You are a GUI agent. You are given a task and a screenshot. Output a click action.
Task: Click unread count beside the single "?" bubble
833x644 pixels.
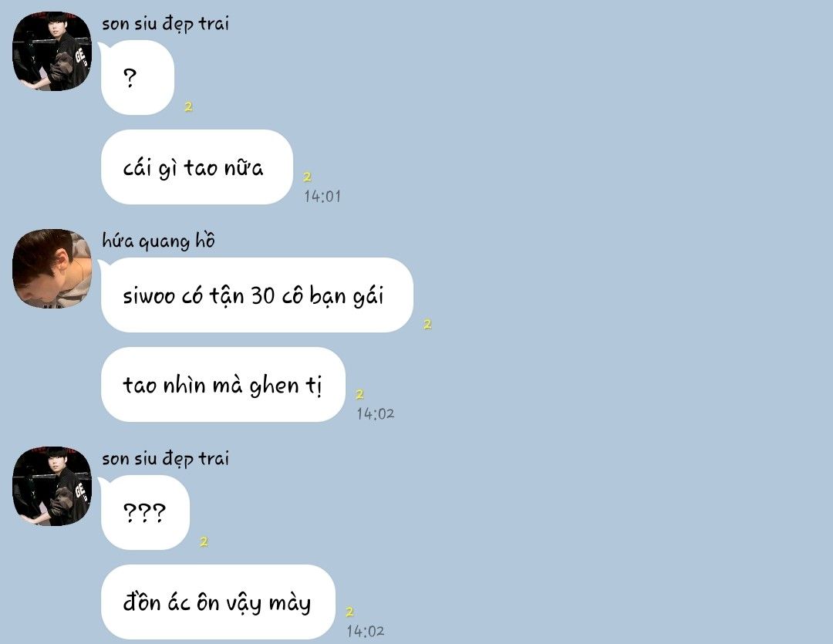(188, 106)
